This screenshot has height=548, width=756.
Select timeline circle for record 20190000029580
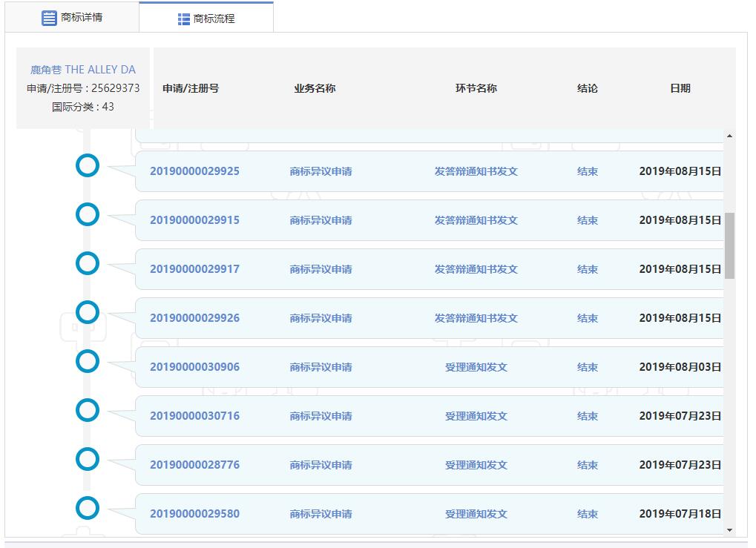click(88, 508)
